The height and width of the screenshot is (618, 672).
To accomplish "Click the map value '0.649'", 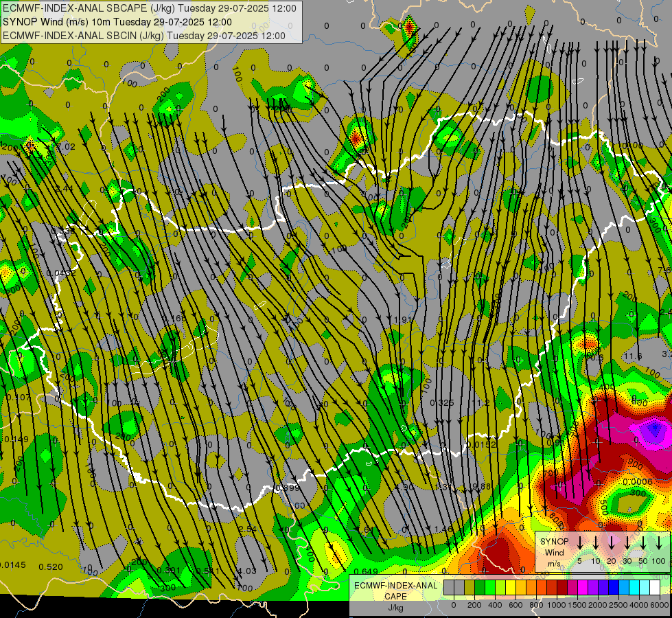I will click(366, 571).
